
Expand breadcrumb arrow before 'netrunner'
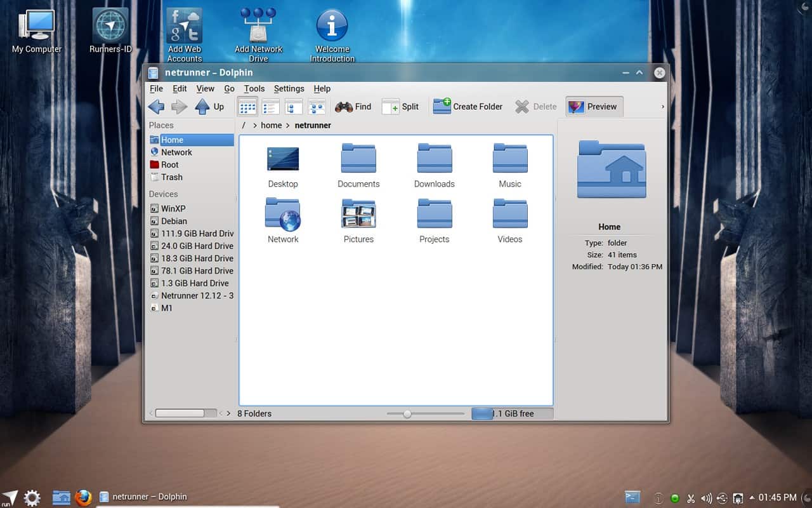(288, 125)
